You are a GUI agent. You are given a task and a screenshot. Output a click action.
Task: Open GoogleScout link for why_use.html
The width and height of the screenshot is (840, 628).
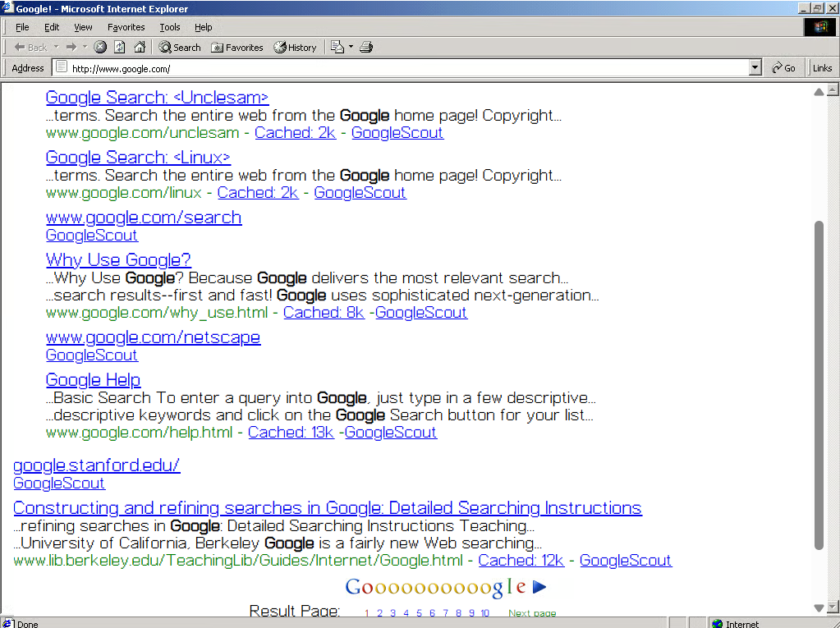coord(421,313)
